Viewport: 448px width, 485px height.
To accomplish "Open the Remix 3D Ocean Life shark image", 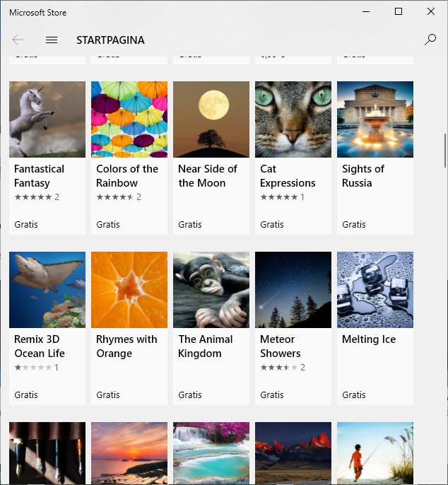I will 47,289.
